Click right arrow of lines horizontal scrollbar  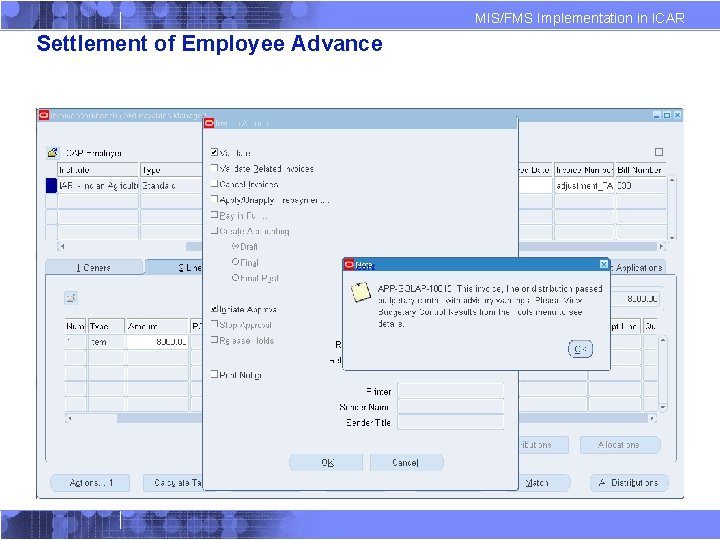652,418
